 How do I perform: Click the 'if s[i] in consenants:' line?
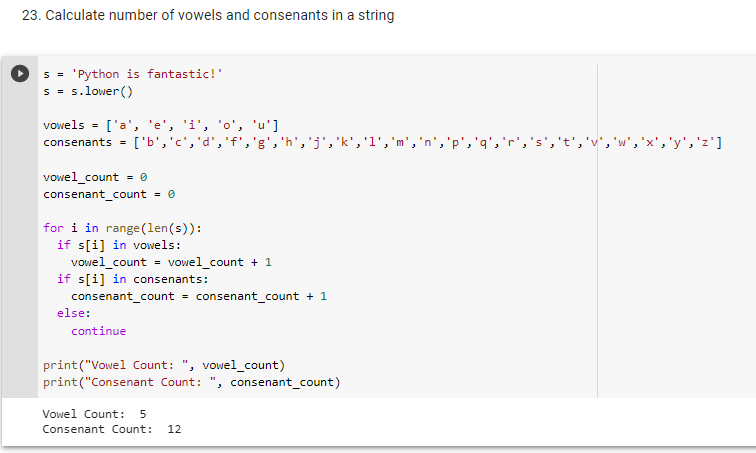tap(135, 279)
